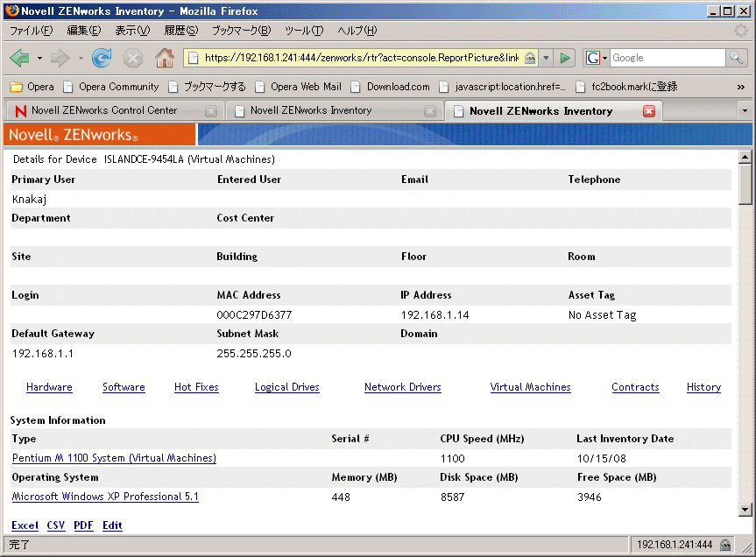
Task: Click the page icon in the address bar
Action: coord(193,59)
